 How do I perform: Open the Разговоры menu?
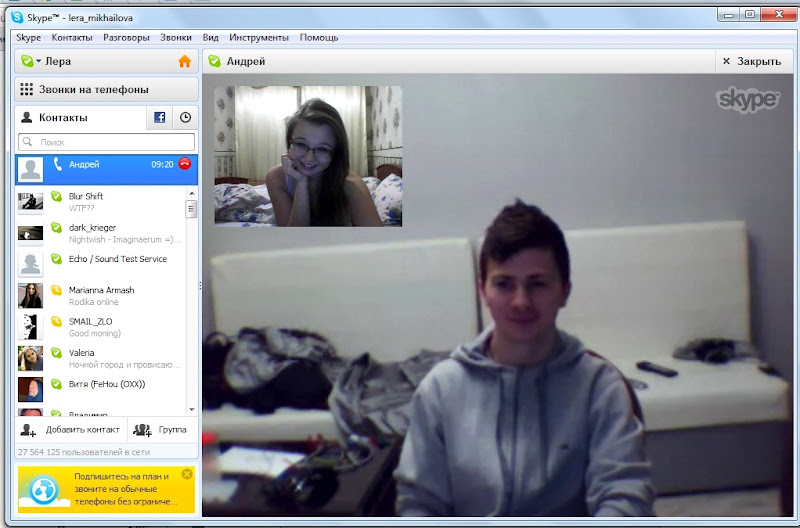coord(126,37)
